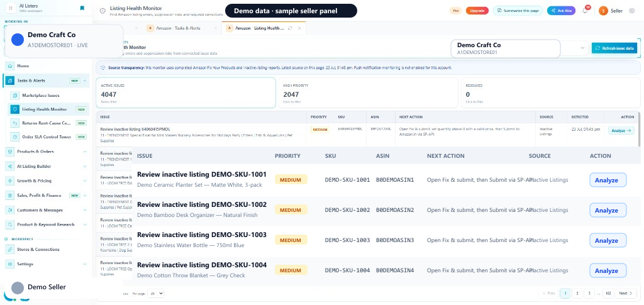Close the Amazon · Listing Health tab

pos(299,28)
